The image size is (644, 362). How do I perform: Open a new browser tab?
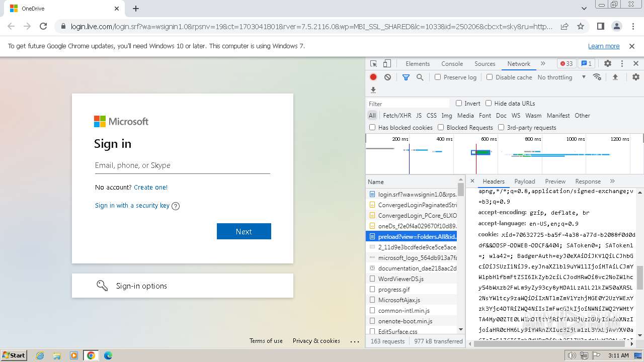(x=136, y=9)
